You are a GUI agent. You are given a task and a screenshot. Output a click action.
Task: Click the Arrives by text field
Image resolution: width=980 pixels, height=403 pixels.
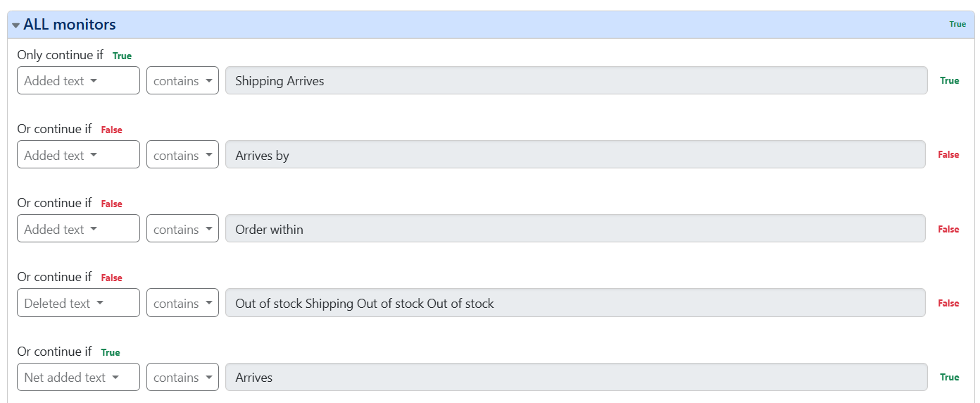tap(575, 154)
